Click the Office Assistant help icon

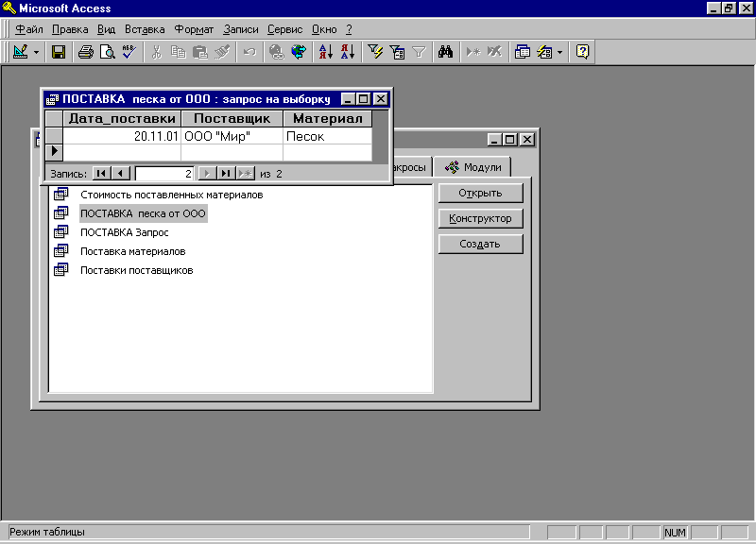point(582,52)
